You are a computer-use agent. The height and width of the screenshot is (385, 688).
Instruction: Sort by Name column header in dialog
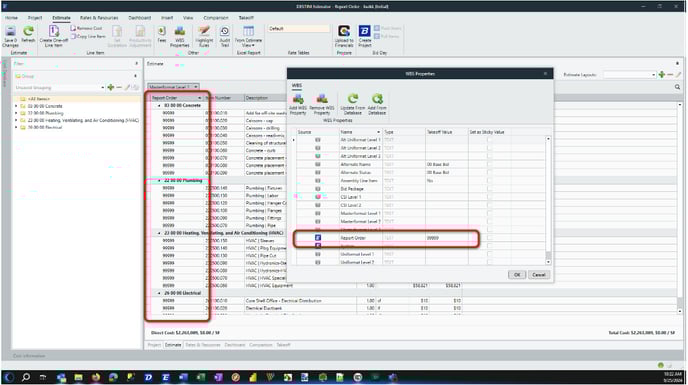coord(360,132)
